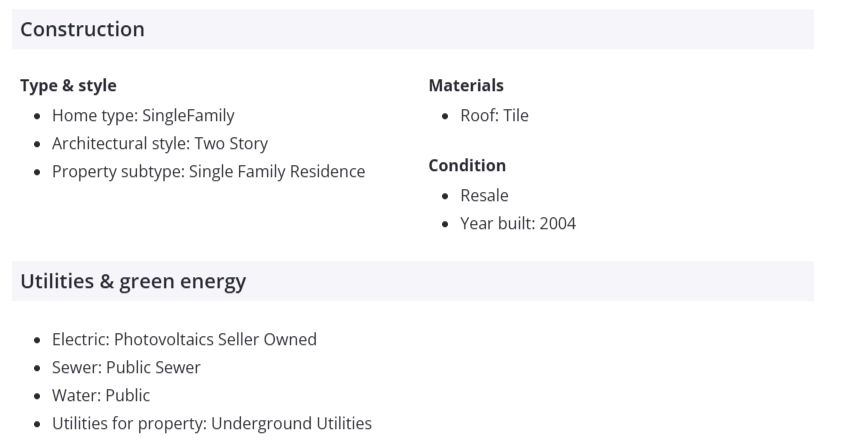Select the Type & style heading

(68, 86)
